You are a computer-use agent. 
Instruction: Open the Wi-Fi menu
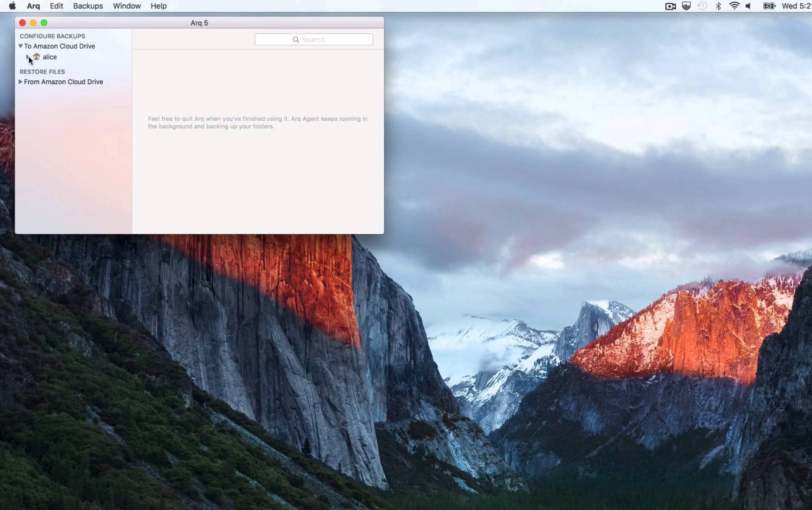pos(734,6)
